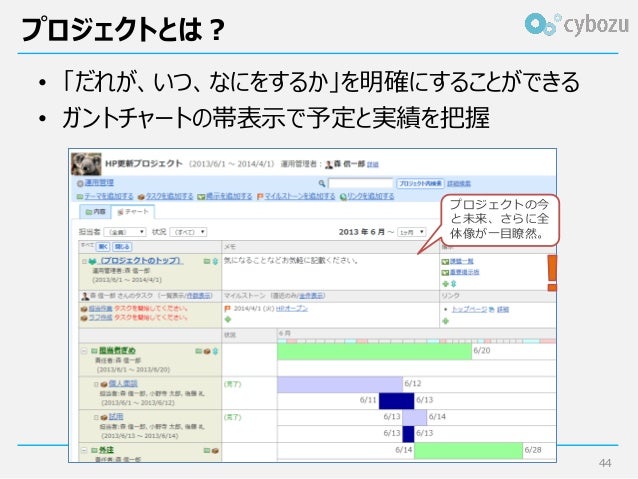Click the プロジェクト内検索 button
This screenshot has width=638, height=479.
click(420, 184)
